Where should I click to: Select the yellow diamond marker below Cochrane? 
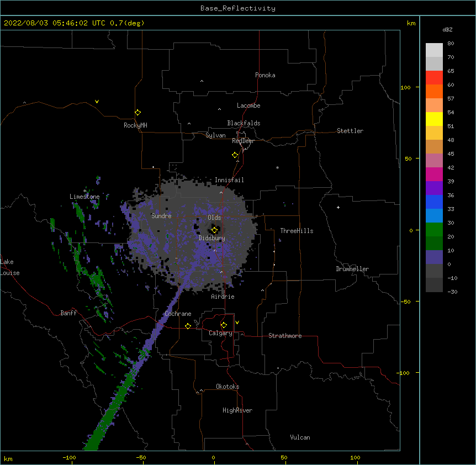pyautogui.click(x=188, y=326)
